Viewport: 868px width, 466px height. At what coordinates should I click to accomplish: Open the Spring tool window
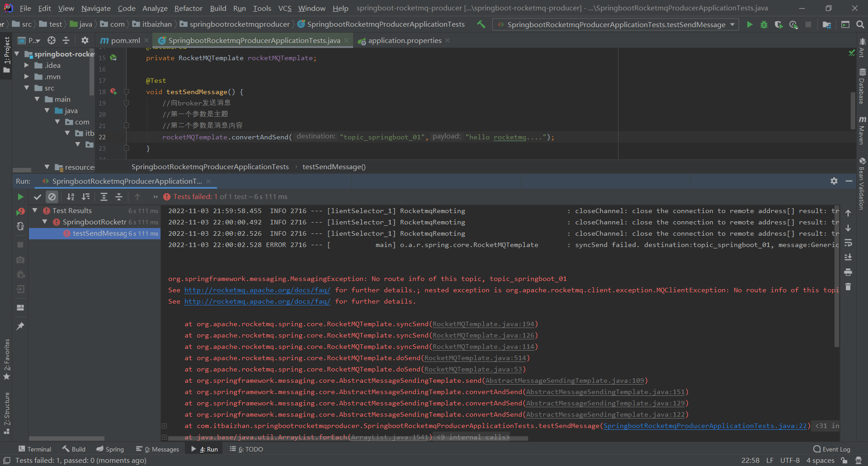(x=110, y=449)
